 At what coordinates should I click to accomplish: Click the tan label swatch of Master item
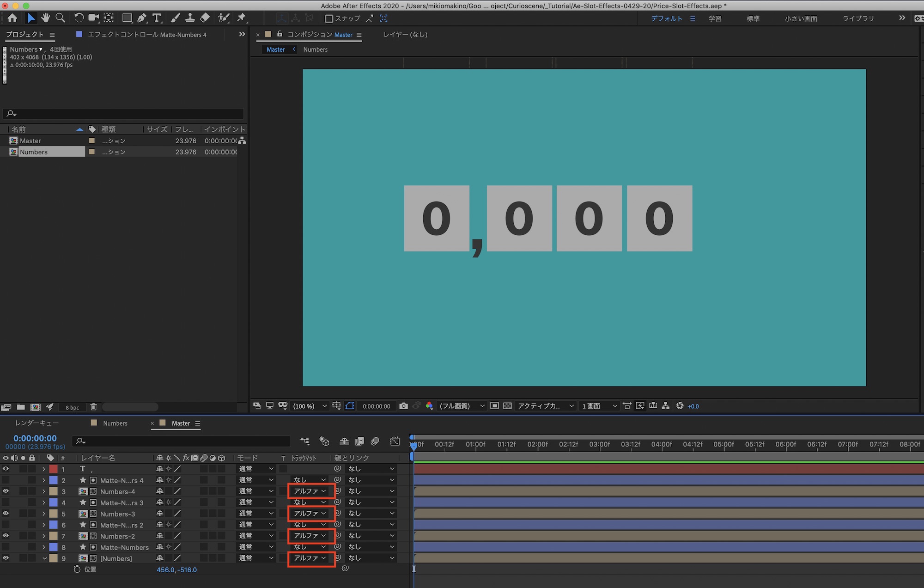(x=92, y=141)
